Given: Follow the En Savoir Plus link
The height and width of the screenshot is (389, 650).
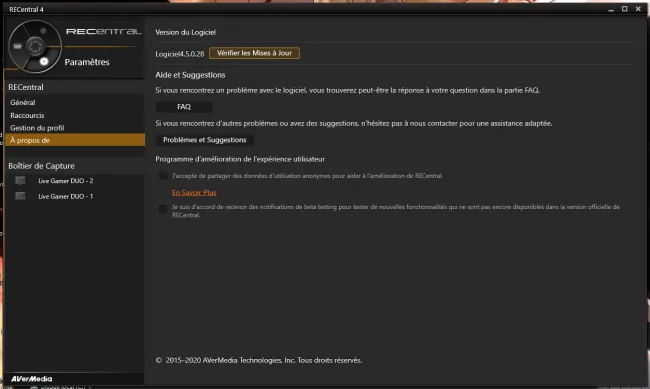Looking at the screenshot, I should [194, 192].
